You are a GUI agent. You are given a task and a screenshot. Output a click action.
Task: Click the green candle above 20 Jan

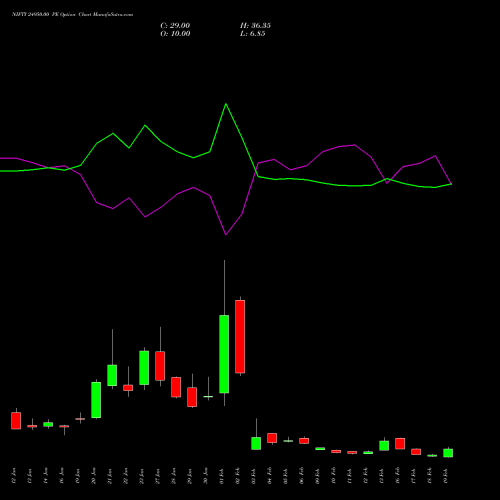[x=96, y=400]
